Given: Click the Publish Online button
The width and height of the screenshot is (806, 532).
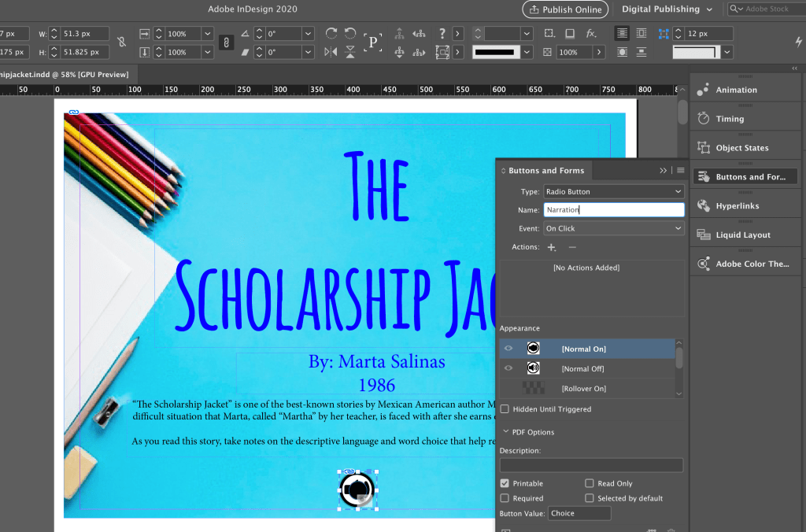Looking at the screenshot, I should pos(565,9).
